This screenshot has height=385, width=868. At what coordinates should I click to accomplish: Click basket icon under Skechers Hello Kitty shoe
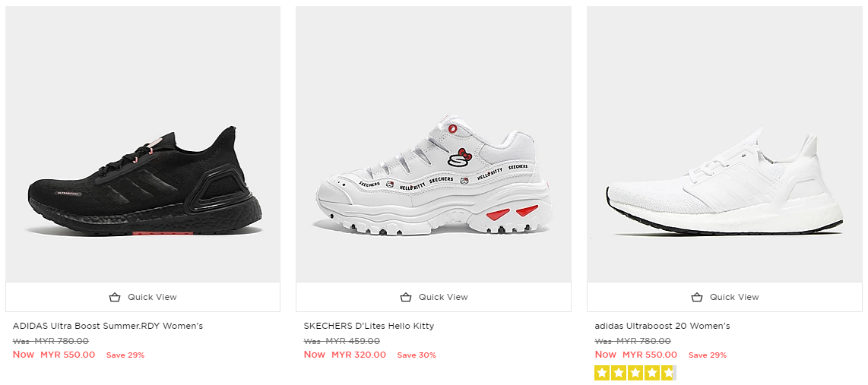tap(406, 297)
